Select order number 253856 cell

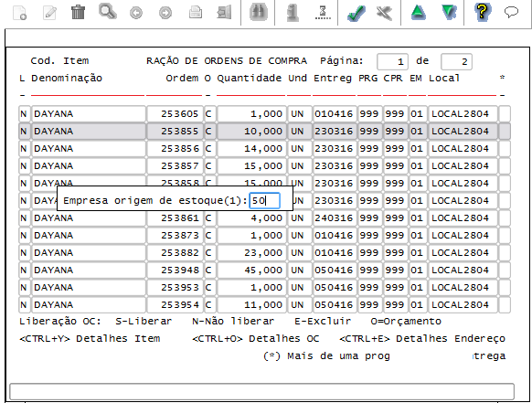point(175,148)
